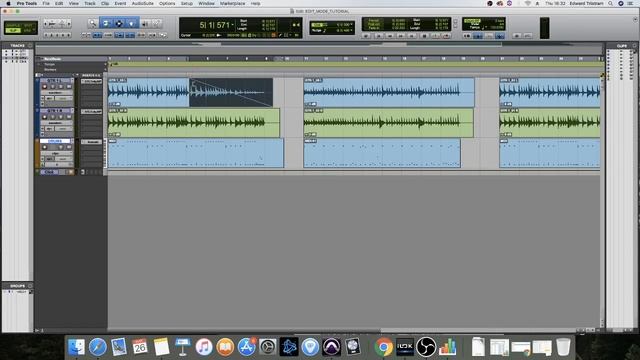
Task: Select the Click track name
Action: coord(49,172)
